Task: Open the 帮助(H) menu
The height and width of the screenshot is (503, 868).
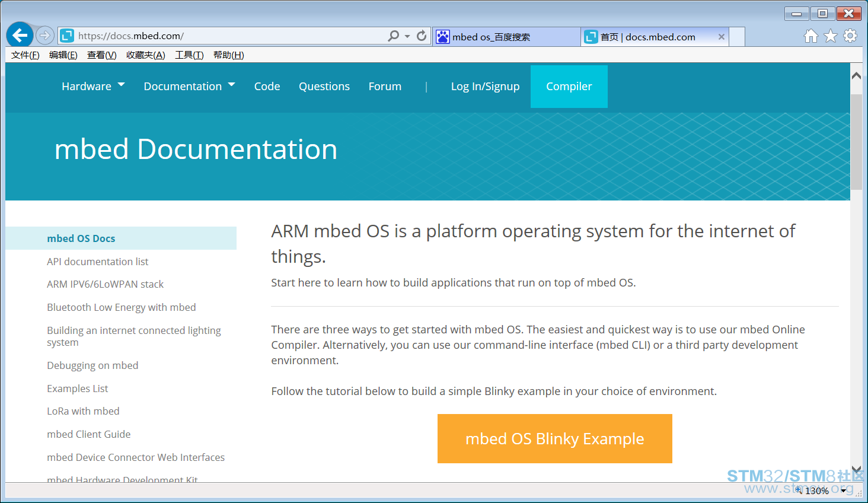Action: [229, 55]
